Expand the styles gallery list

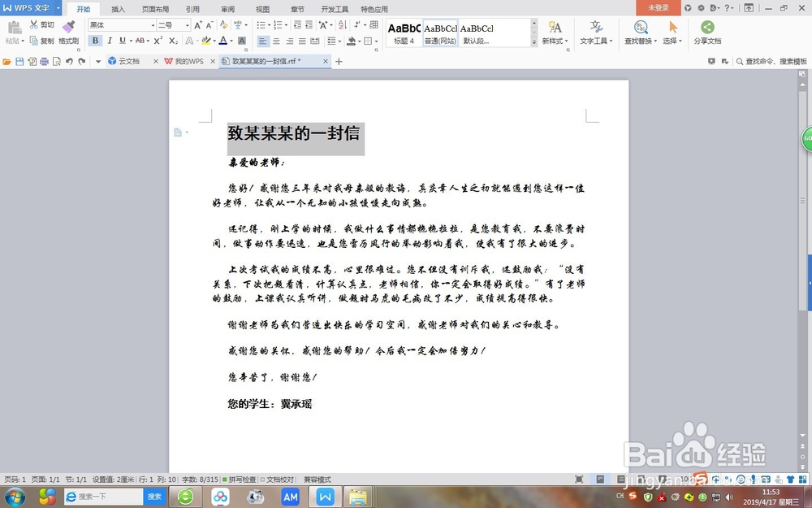[534, 43]
